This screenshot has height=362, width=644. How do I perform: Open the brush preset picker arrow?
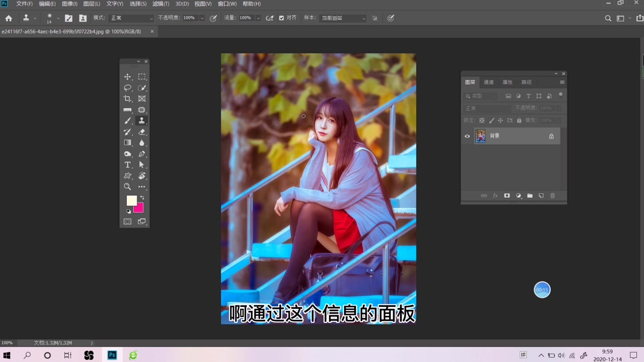coord(58,18)
